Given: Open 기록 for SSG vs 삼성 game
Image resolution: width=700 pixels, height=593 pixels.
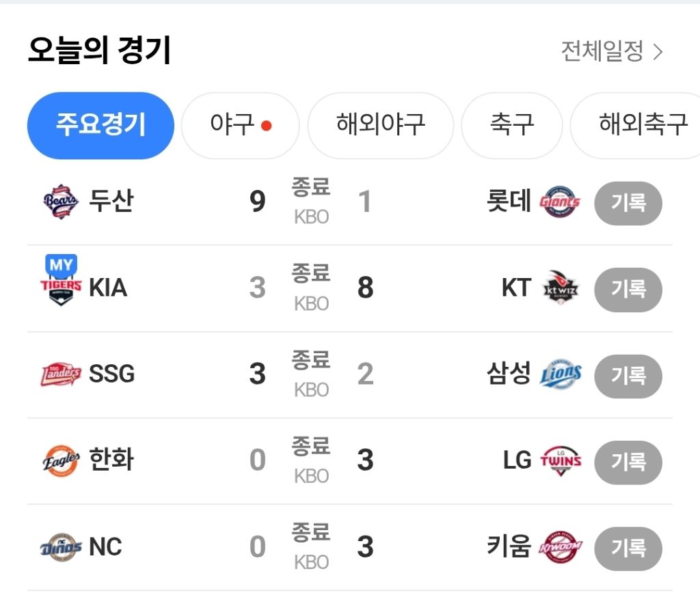Looking at the screenshot, I should (628, 375).
